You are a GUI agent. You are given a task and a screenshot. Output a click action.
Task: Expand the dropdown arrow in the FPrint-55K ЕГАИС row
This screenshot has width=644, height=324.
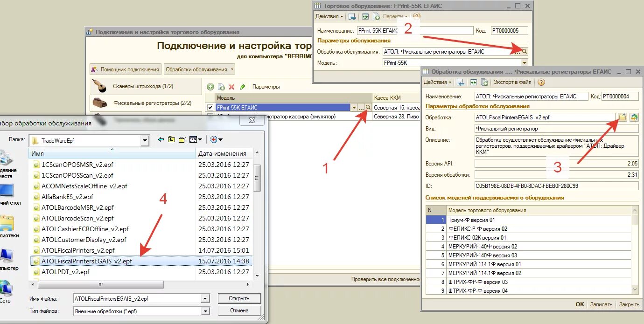coord(354,108)
